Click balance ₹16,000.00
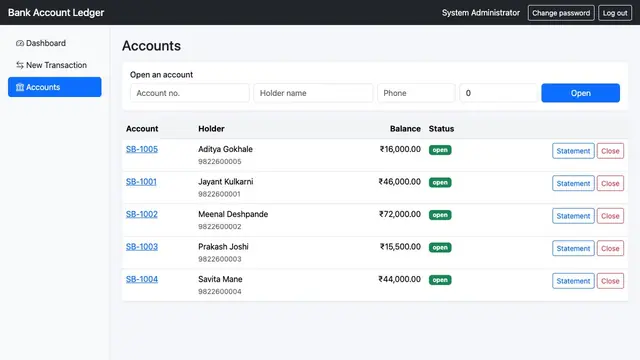This screenshot has width=640, height=360. [400, 149]
